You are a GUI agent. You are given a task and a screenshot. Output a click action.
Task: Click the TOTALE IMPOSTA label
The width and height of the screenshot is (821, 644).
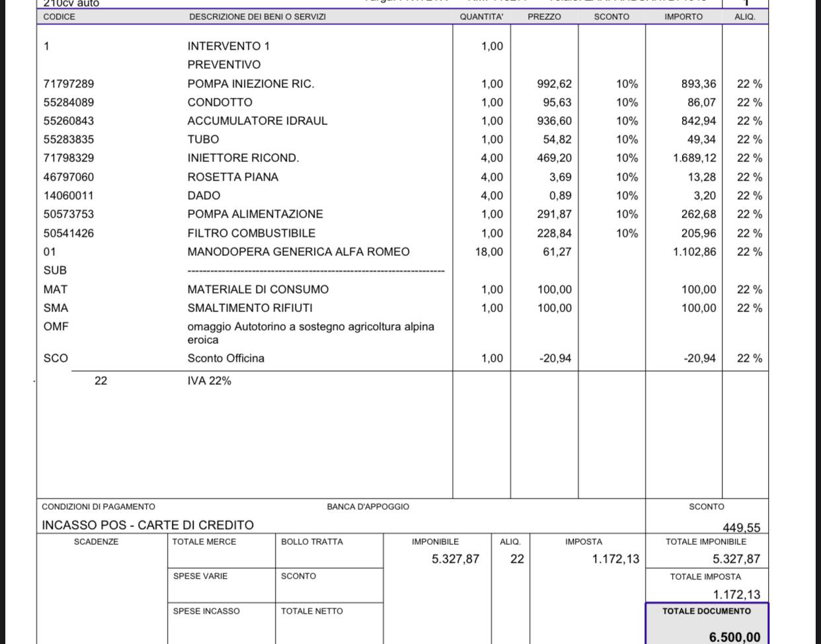(705, 577)
